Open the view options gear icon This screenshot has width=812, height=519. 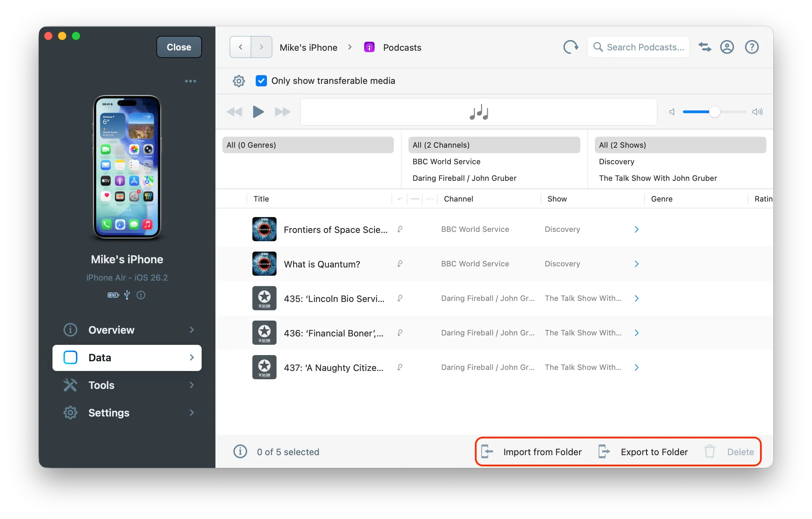pos(239,81)
